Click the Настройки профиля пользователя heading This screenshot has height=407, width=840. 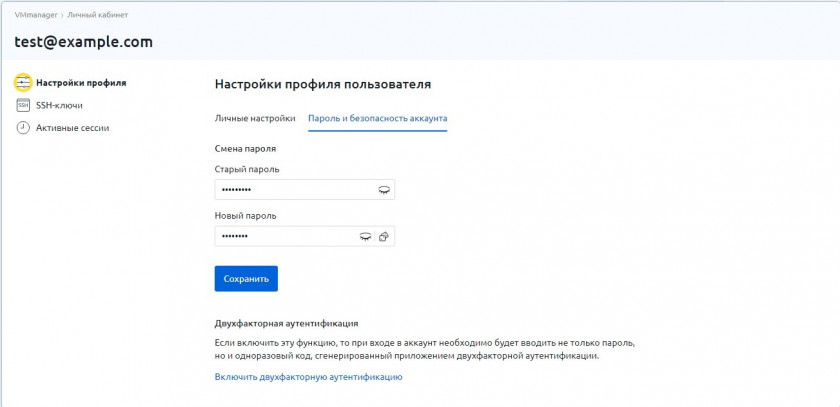point(323,84)
